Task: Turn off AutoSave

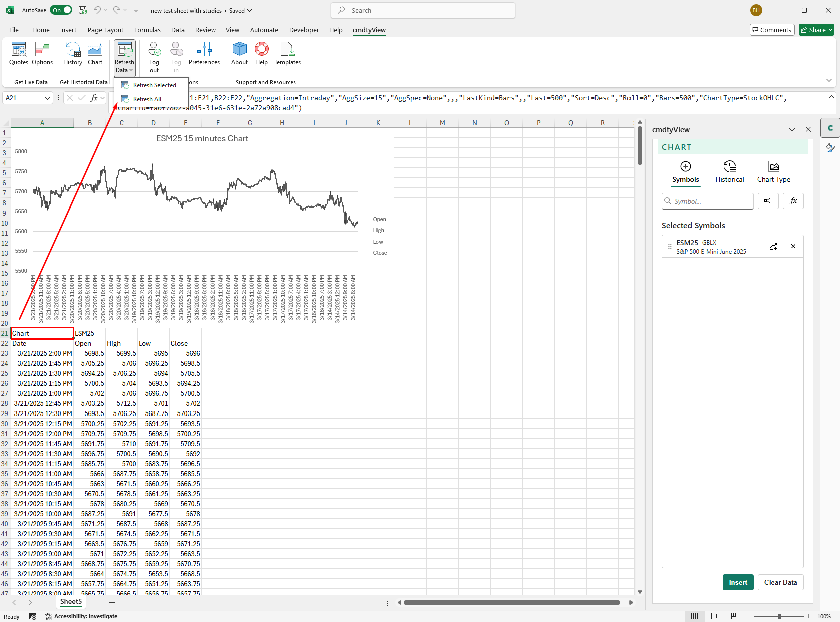Action: (x=61, y=10)
